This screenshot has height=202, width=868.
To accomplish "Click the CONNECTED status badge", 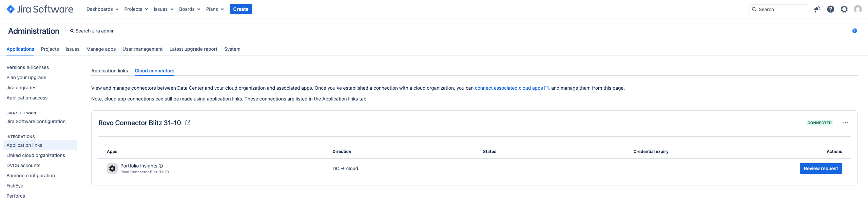I will click(x=819, y=123).
